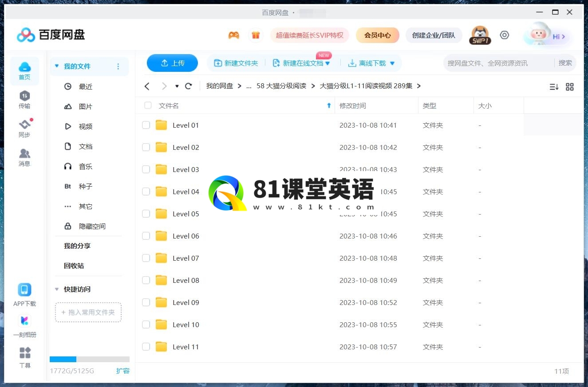Click the APP下载 phone icon
This screenshot has width=588, height=387.
[x=24, y=290]
